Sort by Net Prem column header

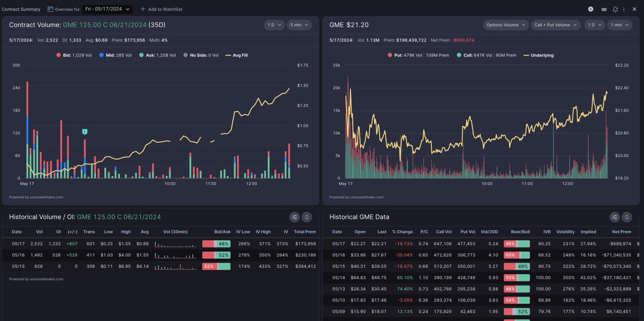click(x=621, y=232)
